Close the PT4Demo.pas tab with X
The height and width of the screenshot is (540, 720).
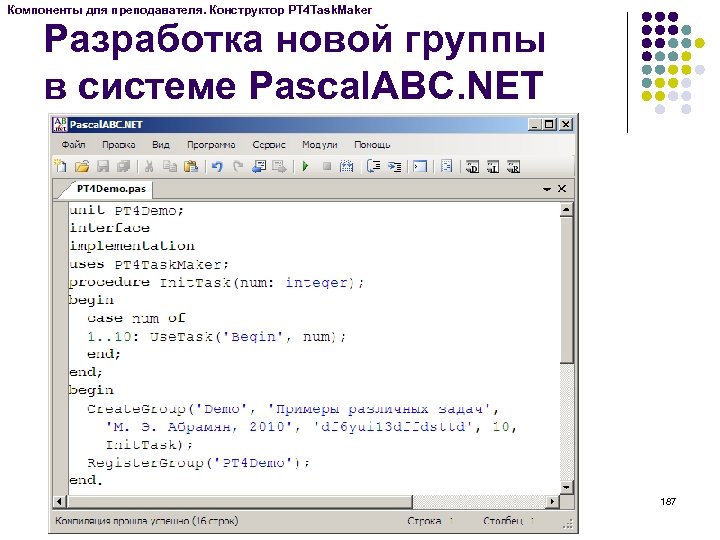562,189
